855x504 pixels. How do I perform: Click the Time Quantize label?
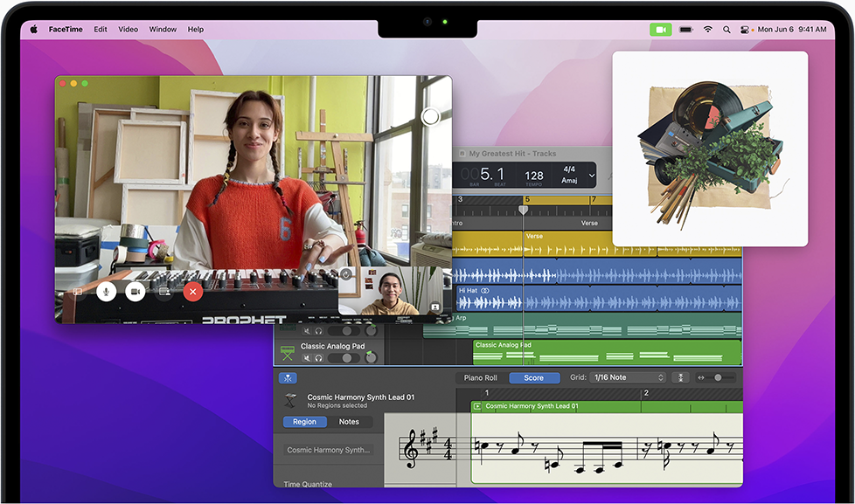(x=308, y=484)
